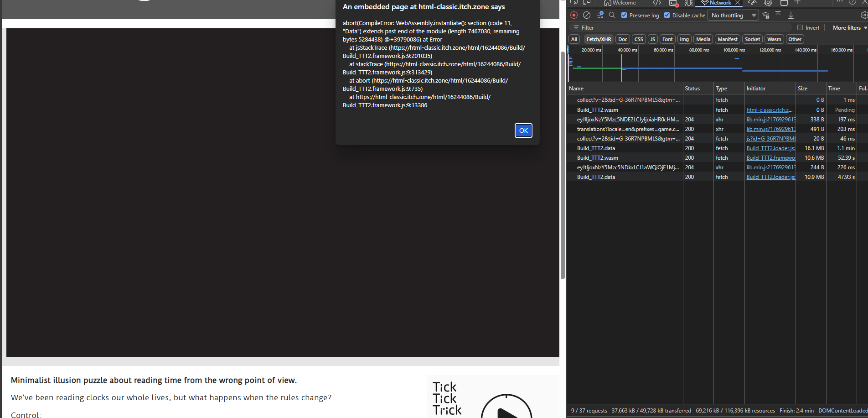868x418 pixels.
Task: Toggle the Doc filter chip
Action: point(623,39)
